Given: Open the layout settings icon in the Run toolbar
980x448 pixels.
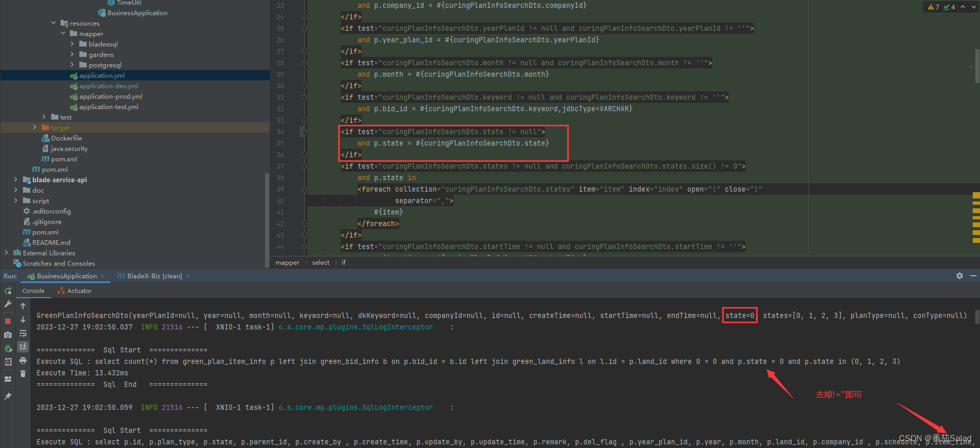Looking at the screenshot, I should tap(8, 379).
